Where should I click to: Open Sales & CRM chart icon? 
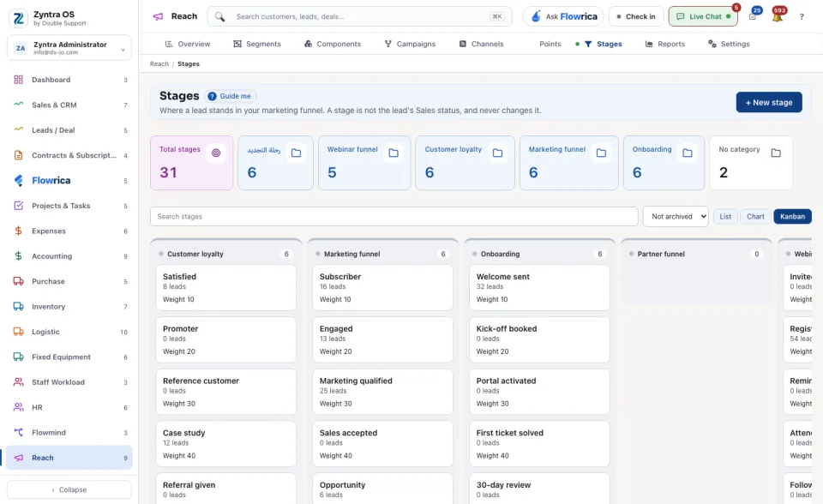(x=18, y=105)
